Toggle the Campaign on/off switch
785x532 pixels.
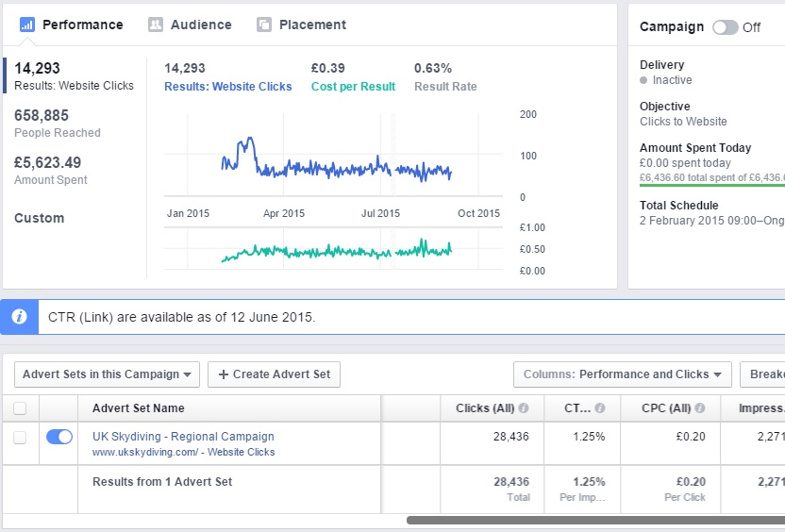click(x=725, y=27)
